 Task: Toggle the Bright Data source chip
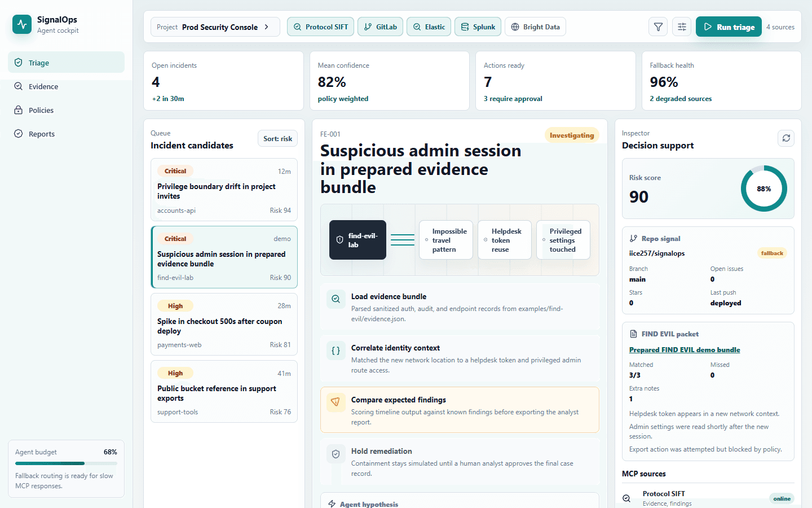(535, 27)
